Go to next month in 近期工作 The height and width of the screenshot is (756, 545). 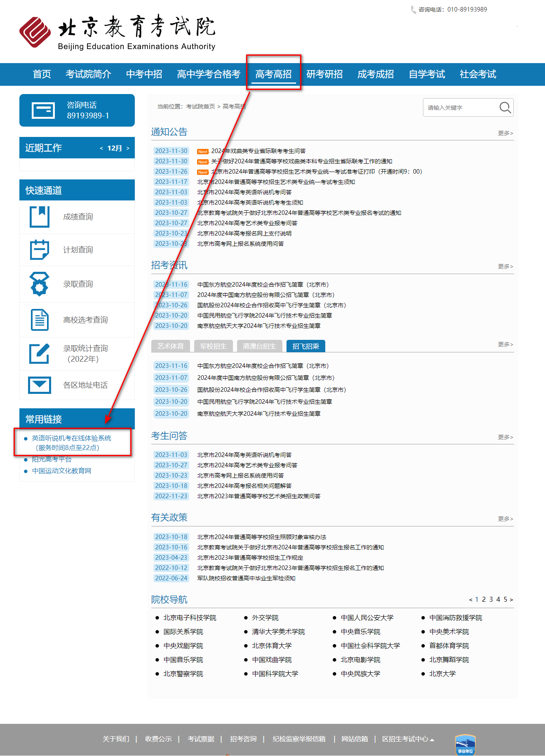(128, 148)
